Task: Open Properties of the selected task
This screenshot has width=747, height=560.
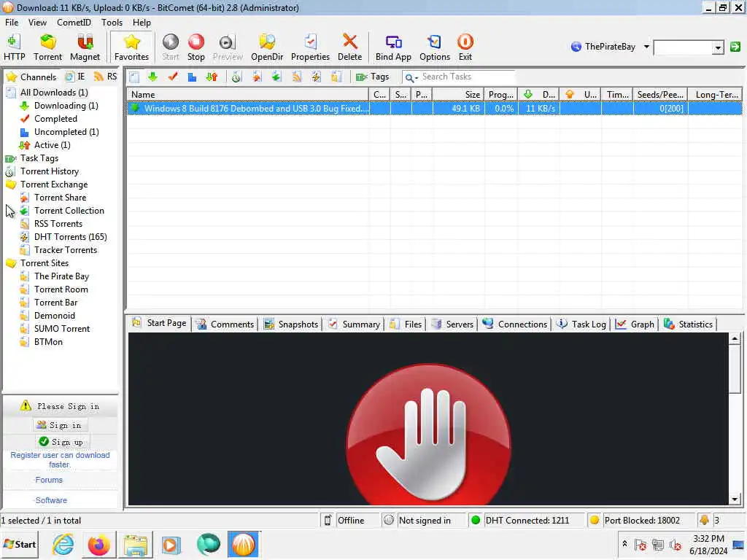Action: click(310, 47)
